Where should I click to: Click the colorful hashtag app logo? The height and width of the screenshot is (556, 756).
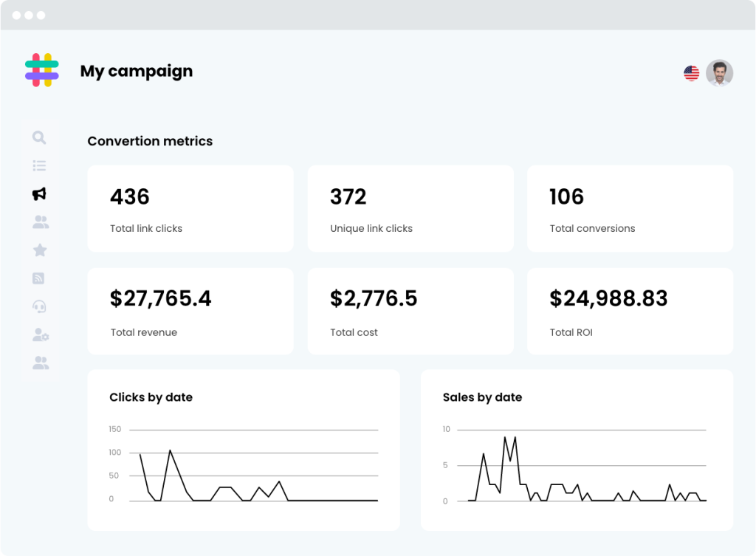click(42, 71)
